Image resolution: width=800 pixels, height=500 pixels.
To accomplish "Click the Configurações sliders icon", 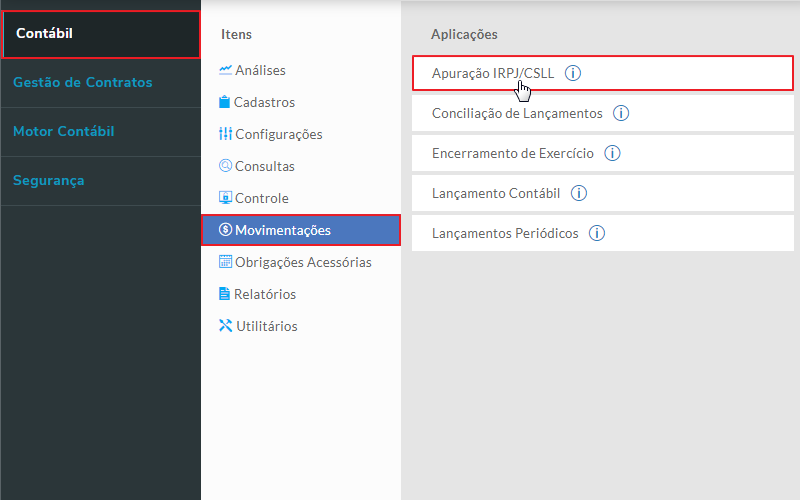I will (x=225, y=134).
